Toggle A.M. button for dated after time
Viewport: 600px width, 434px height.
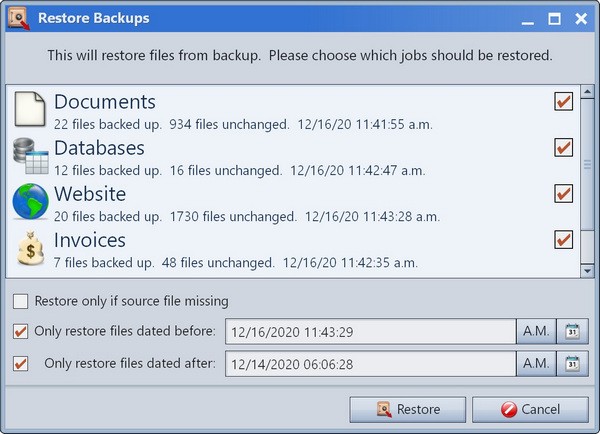536,364
